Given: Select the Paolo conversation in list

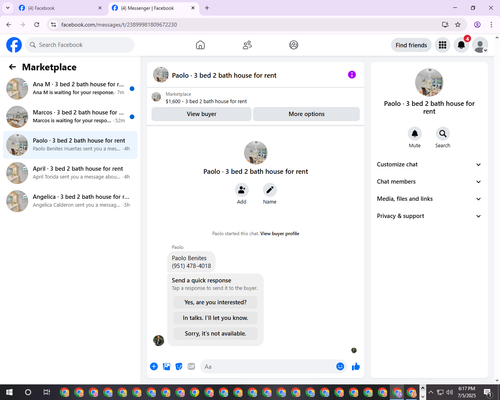Looking at the screenshot, I should (70, 145).
